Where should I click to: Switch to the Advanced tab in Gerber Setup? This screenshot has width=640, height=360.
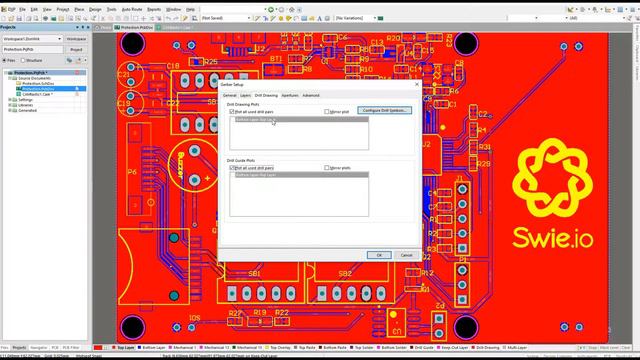(311, 95)
